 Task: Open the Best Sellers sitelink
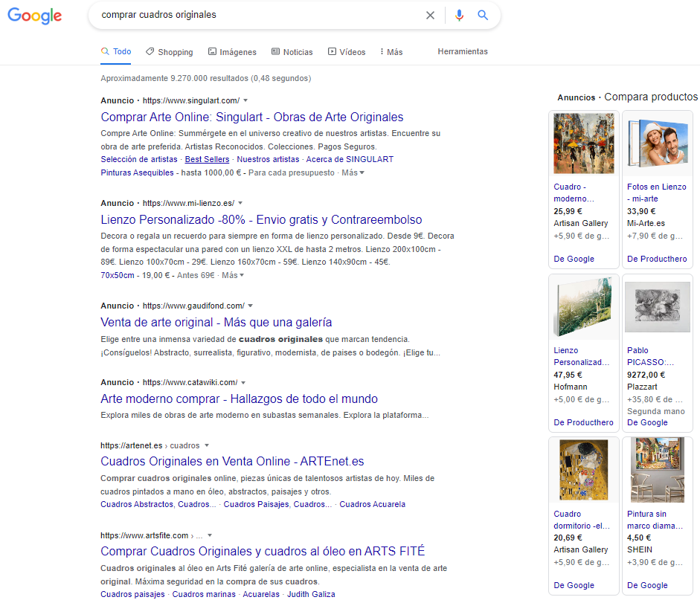point(207,159)
